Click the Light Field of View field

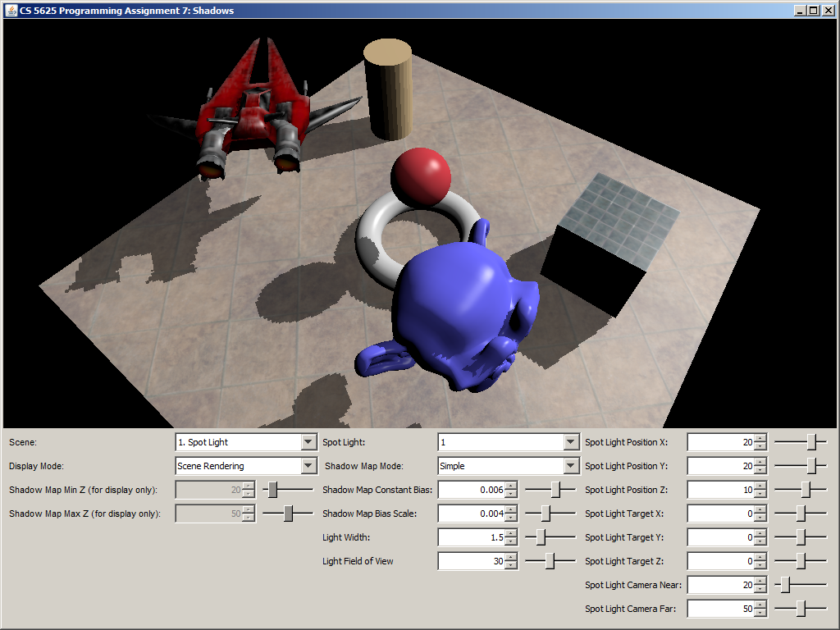(471, 561)
